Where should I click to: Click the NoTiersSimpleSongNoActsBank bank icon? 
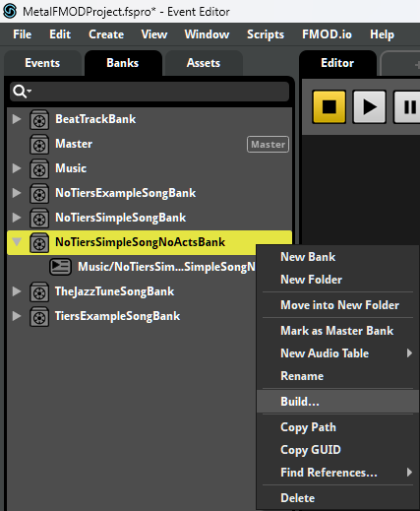click(x=39, y=243)
